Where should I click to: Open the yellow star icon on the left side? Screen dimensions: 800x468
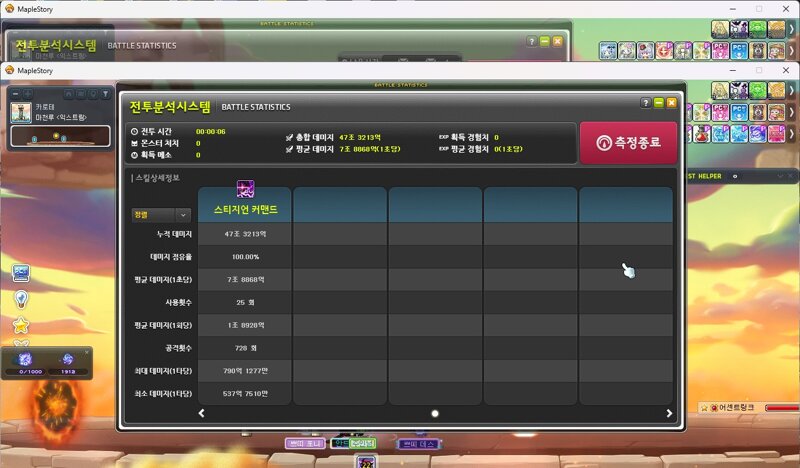pyautogui.click(x=21, y=325)
